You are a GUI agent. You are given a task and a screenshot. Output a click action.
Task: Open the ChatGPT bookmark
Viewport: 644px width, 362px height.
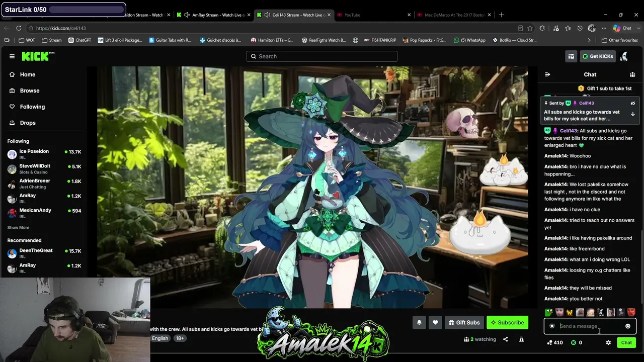tap(79, 40)
